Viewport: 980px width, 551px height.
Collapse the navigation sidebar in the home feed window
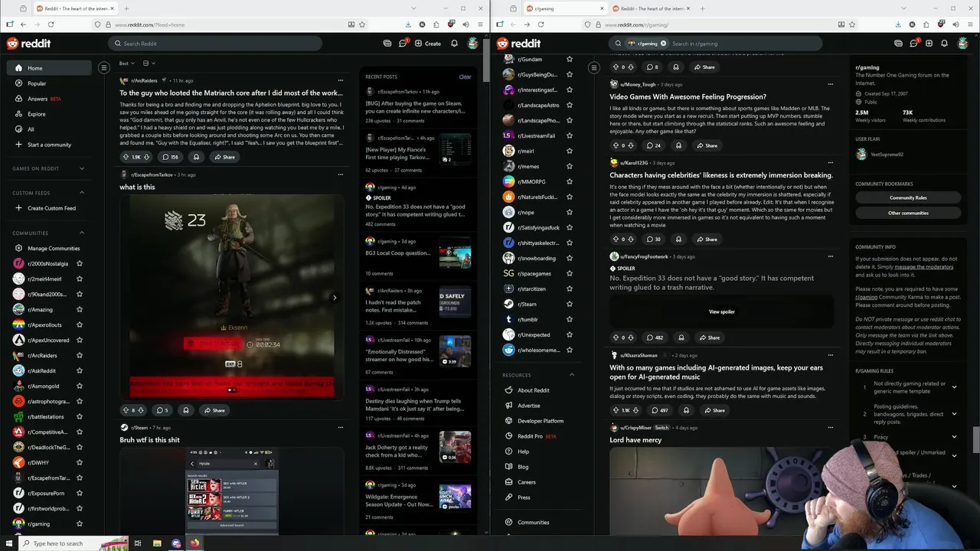(x=104, y=68)
